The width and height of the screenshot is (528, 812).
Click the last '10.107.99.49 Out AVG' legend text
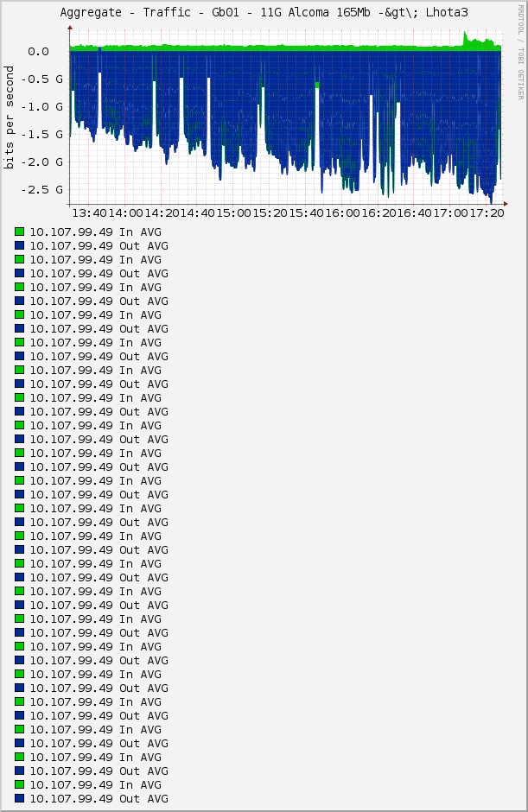point(99,798)
